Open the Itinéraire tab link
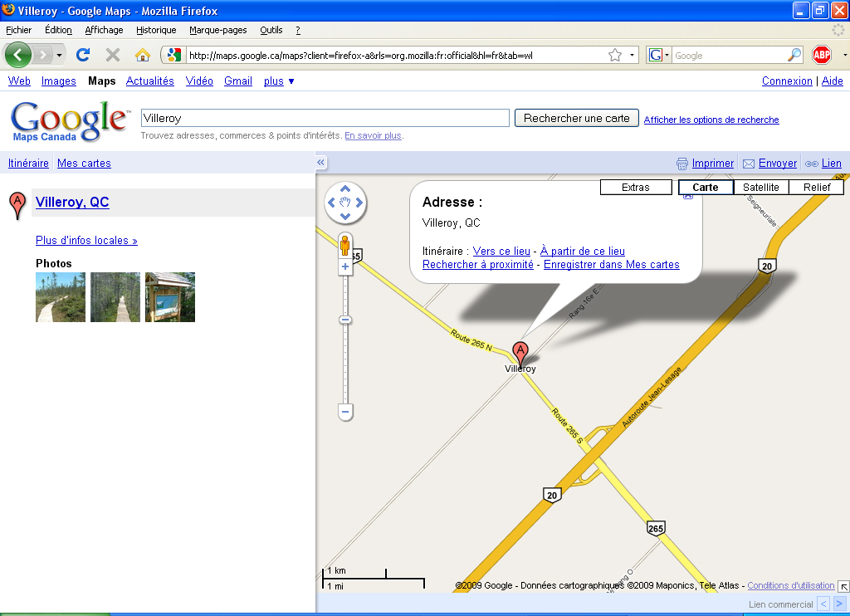Image resolution: width=850 pixels, height=616 pixels. pos(28,163)
